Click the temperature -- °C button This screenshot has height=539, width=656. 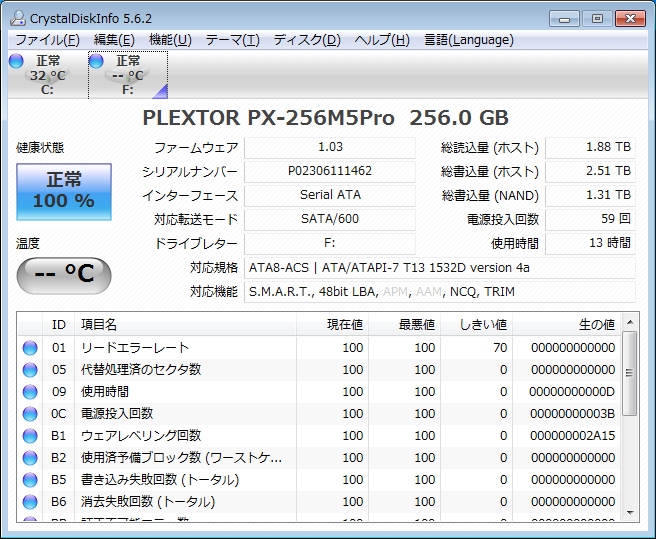(64, 274)
